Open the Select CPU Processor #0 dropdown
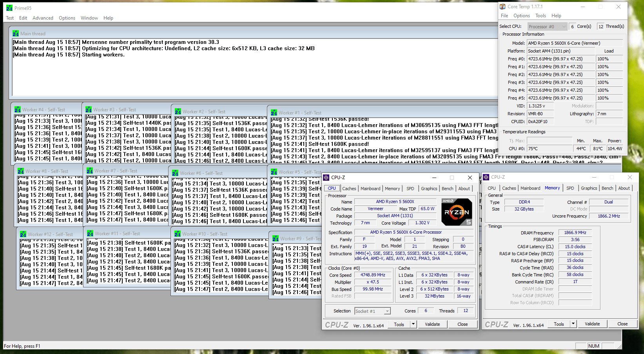Screen dimensions: 644x354 click(547, 27)
